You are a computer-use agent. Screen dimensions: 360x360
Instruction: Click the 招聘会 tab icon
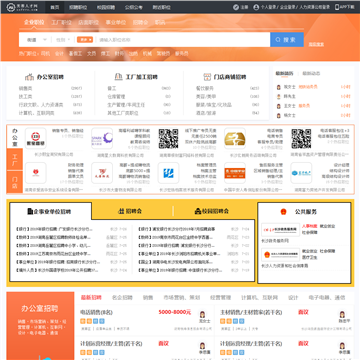coord(121,211)
